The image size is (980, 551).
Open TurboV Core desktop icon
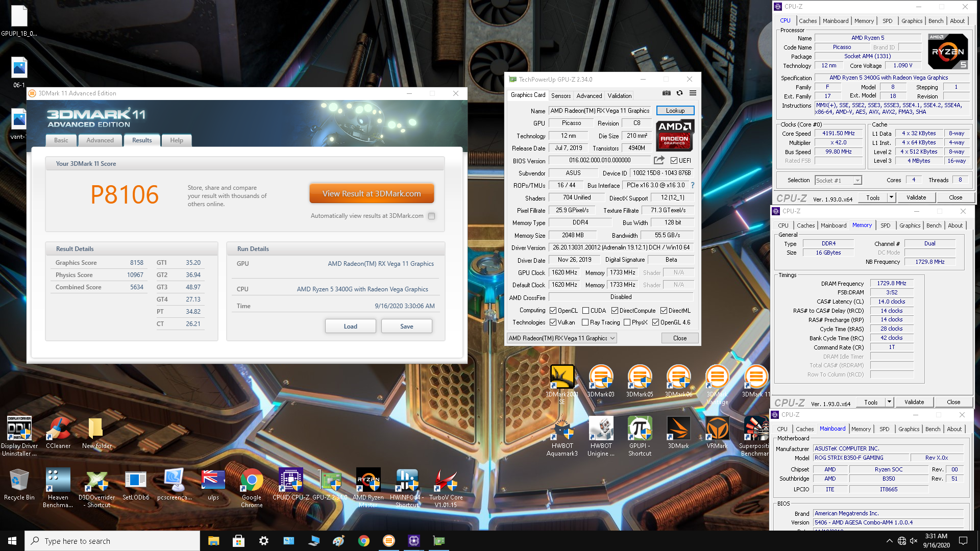coord(446,488)
